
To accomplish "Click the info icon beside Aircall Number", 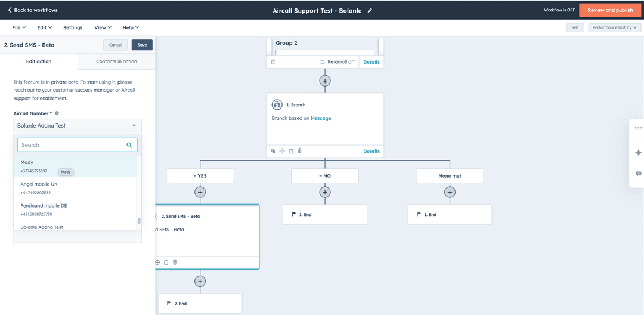I will pyautogui.click(x=57, y=113).
